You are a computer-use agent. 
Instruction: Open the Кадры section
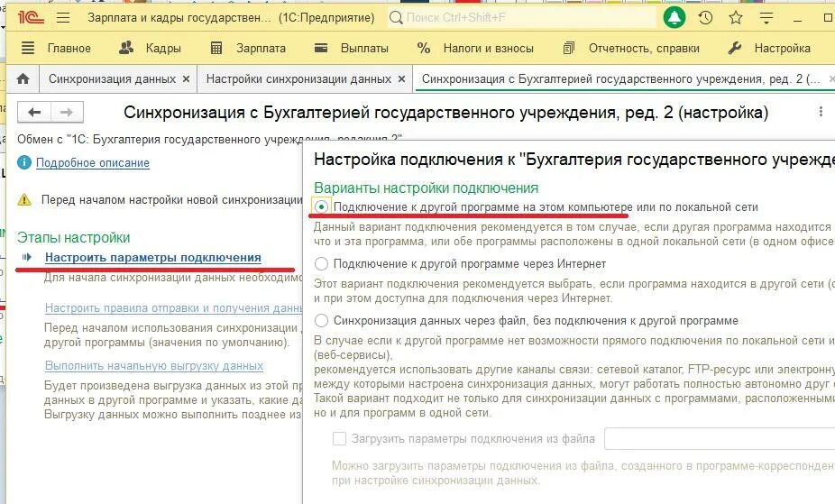tap(151, 49)
